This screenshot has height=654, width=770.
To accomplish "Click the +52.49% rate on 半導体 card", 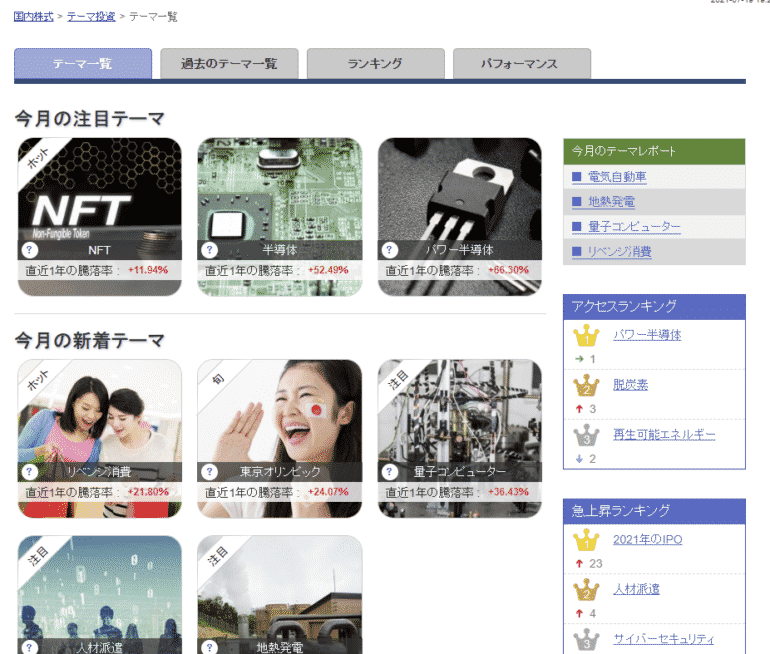I will coord(328,270).
